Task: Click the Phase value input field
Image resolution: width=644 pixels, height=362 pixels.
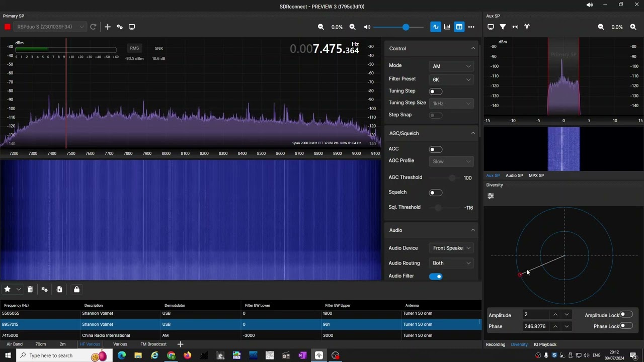Action: click(536, 326)
